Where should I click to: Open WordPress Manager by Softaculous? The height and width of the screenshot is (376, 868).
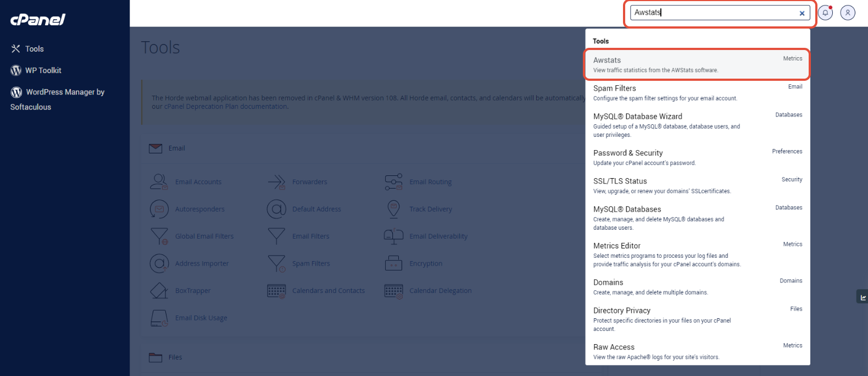click(x=57, y=99)
